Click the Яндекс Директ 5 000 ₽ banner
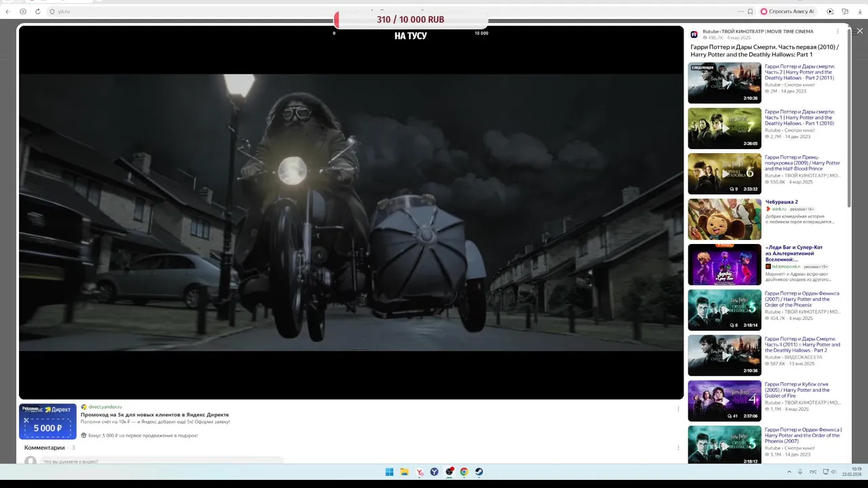Screen dimensions: 868x488 (x=47, y=421)
